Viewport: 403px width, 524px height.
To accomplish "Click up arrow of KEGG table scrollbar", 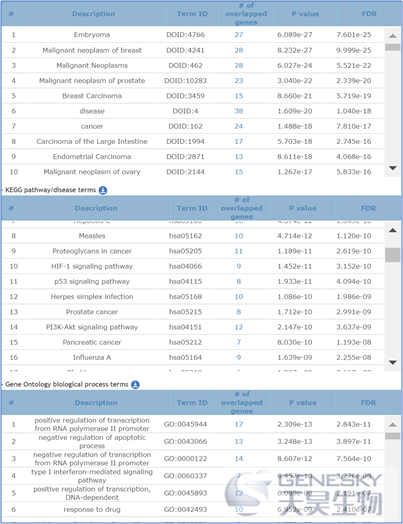I will pyautogui.click(x=393, y=230).
